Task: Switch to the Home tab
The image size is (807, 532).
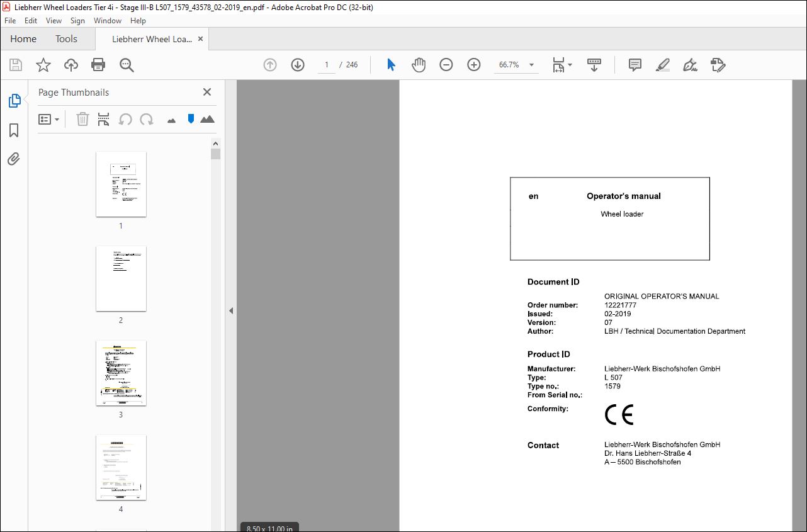Action: pyautogui.click(x=23, y=39)
